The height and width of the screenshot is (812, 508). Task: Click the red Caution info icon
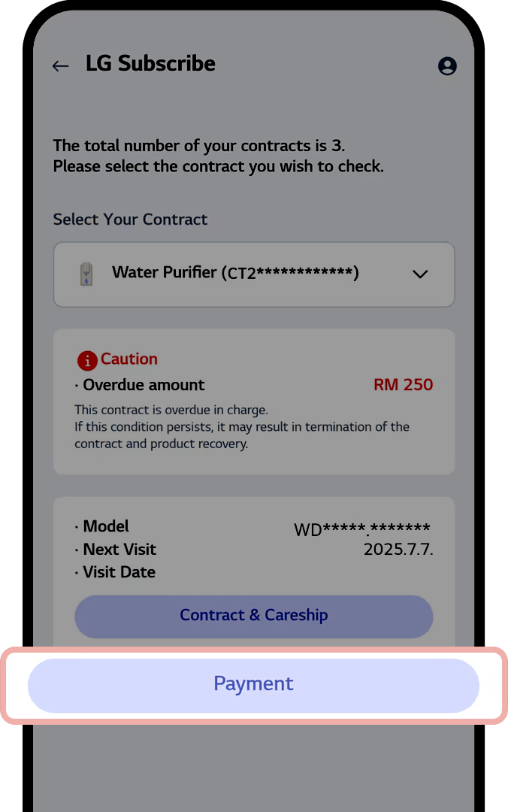click(87, 360)
